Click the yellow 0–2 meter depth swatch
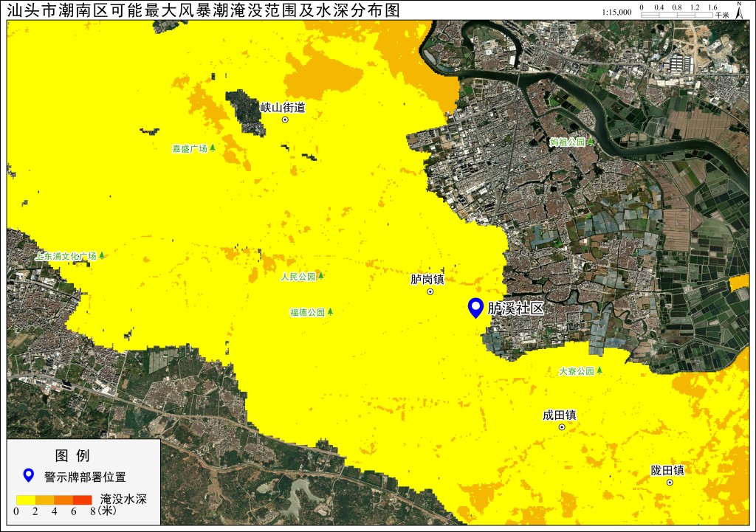This screenshot has height=532, width=756. tap(26, 500)
